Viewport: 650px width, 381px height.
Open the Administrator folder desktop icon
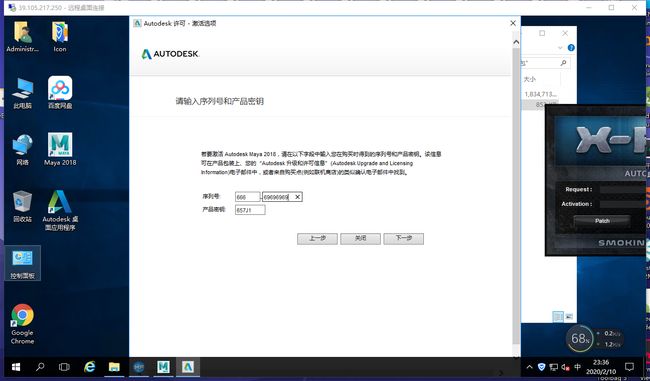[22, 36]
